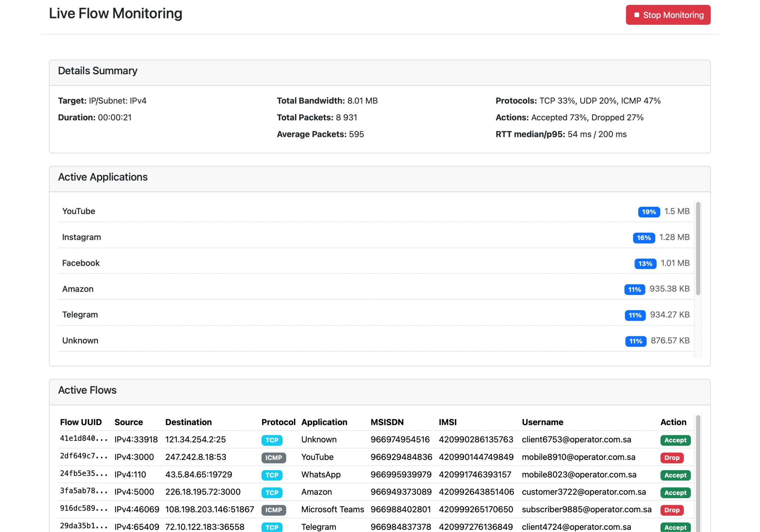This screenshot has height=532, width=760.
Task: Select the Unknown application row
Action: (80, 341)
